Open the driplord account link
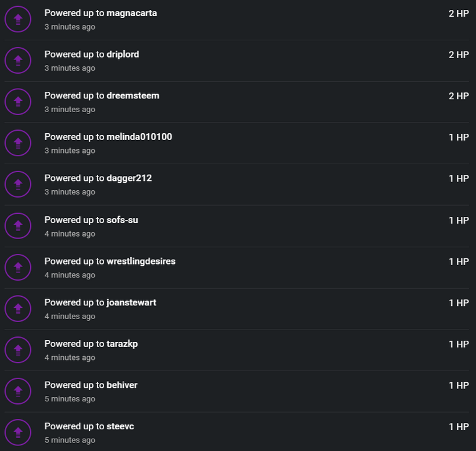 coord(123,55)
